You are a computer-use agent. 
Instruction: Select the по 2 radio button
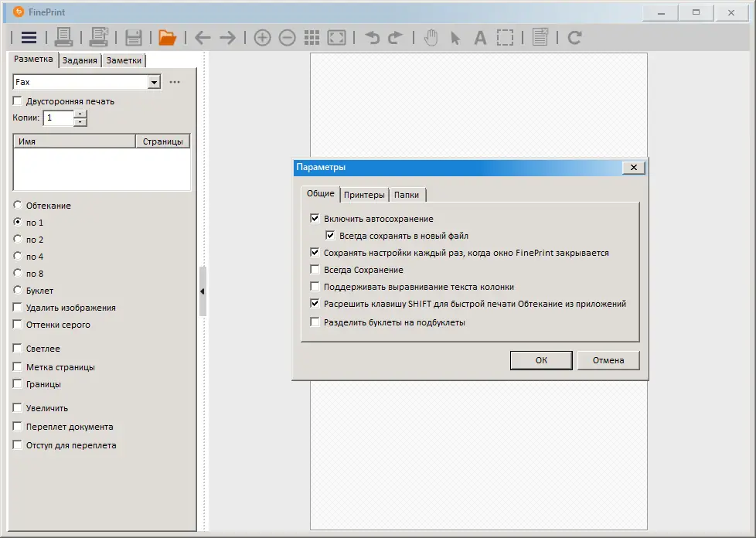click(x=17, y=239)
